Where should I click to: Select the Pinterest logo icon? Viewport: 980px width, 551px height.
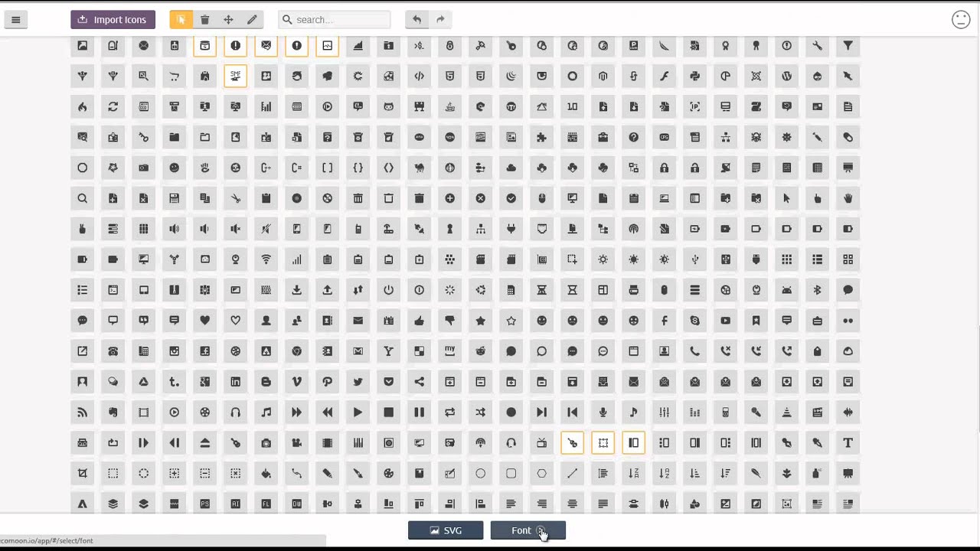pyautogui.click(x=327, y=382)
